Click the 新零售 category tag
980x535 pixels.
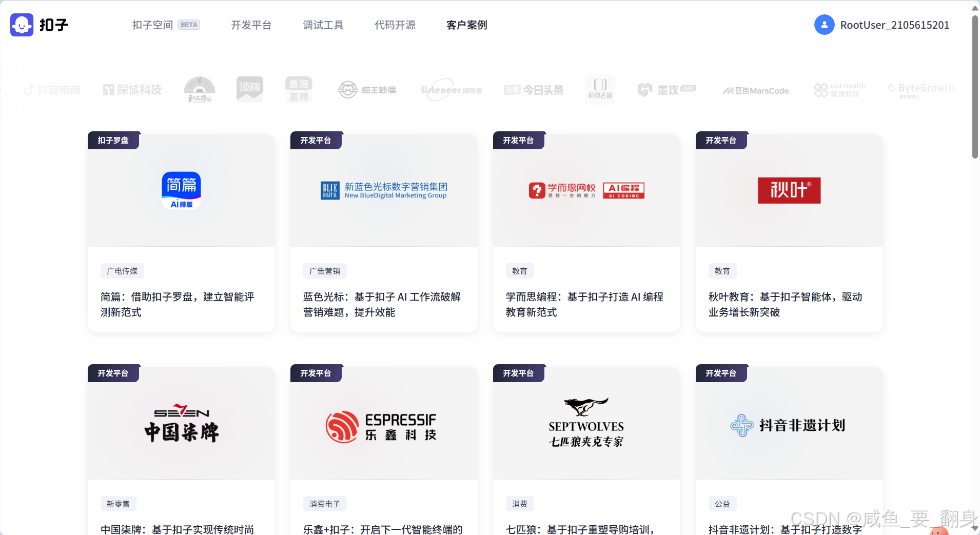118,504
